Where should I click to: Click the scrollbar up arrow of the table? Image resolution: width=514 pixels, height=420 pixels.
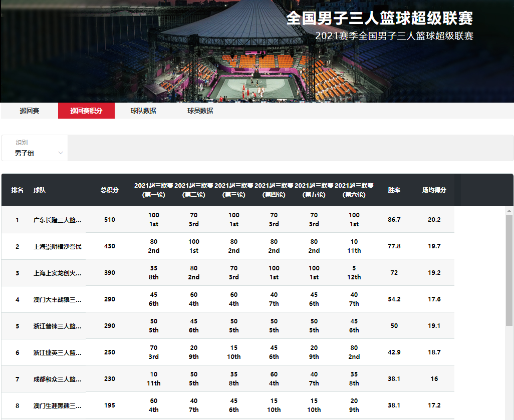pos(509,211)
